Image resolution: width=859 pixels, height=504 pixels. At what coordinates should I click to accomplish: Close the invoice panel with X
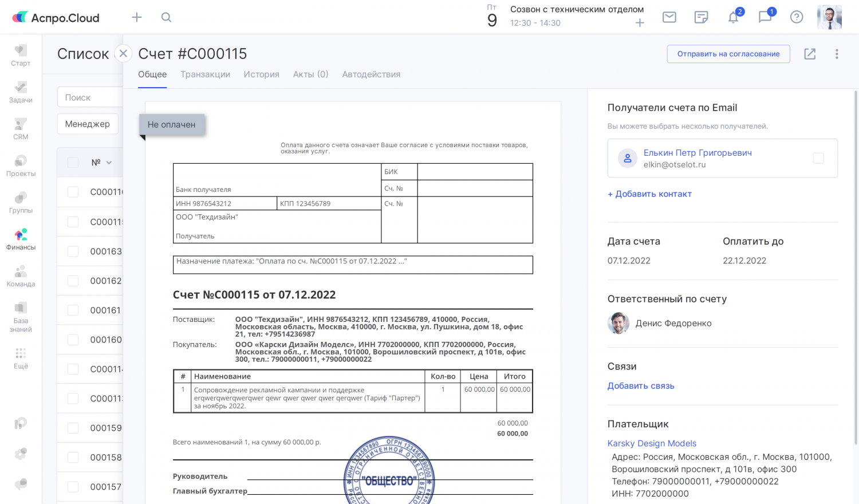pos(123,54)
